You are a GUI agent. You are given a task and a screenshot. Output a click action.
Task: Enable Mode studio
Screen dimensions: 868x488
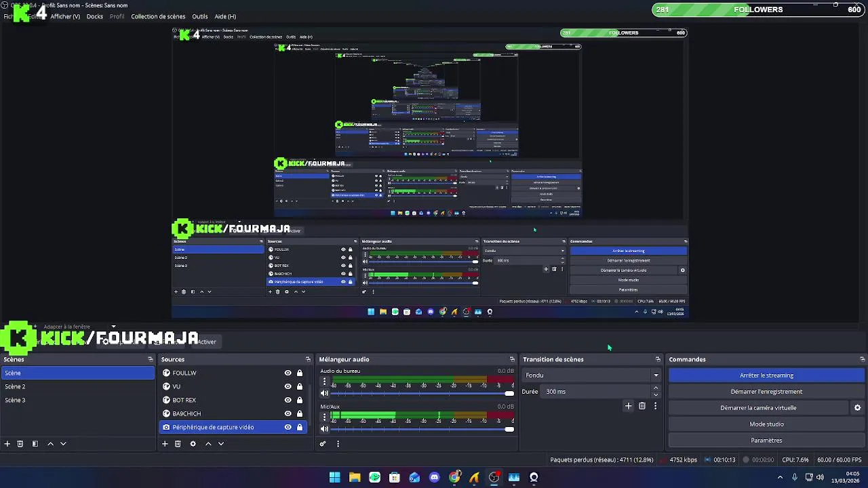766,424
